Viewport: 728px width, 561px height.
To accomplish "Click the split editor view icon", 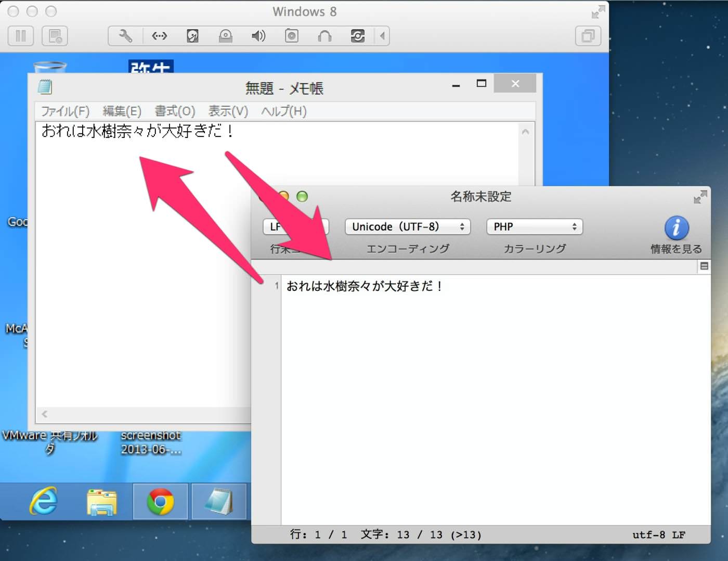I will tap(704, 266).
